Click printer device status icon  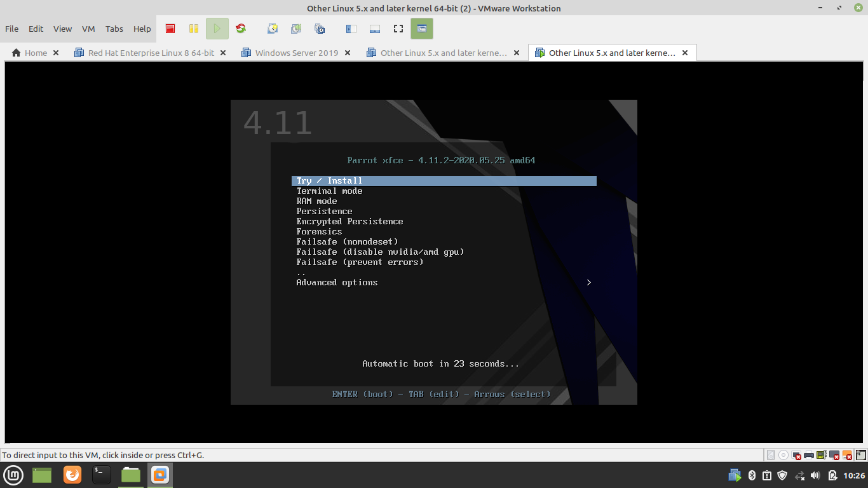tap(809, 455)
